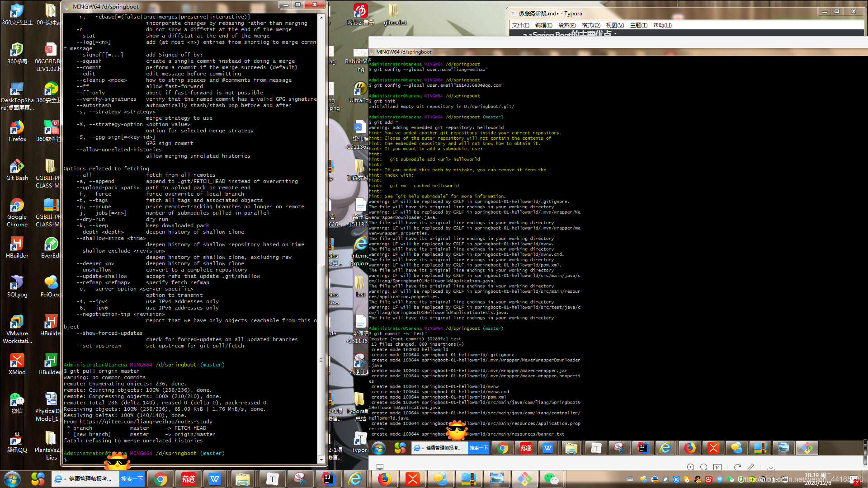Click the 搜索一下 button in taskbar

click(x=132, y=479)
